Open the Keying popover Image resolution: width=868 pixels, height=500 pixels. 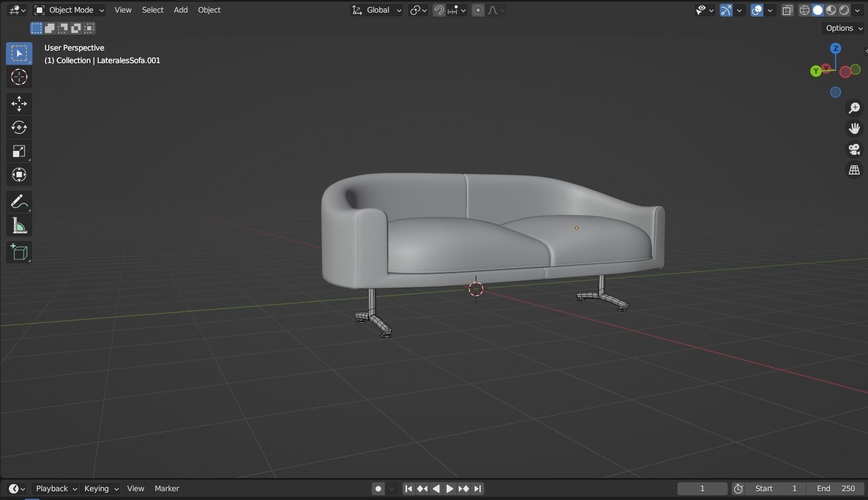click(x=101, y=488)
